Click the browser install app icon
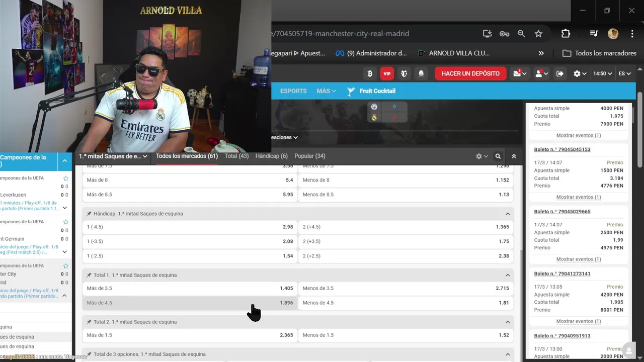644x362 pixels. click(x=487, y=34)
